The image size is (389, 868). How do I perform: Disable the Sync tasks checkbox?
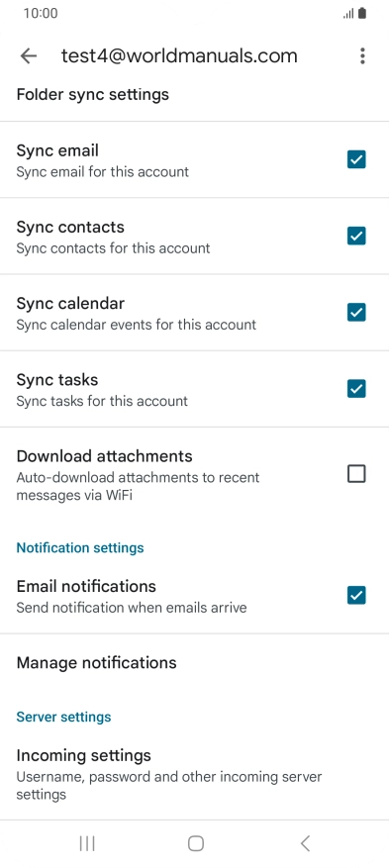(x=356, y=389)
